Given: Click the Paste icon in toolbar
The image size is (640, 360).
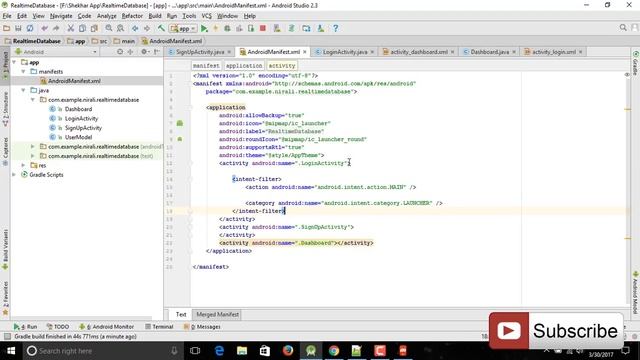Looking at the screenshot, I should (94, 28).
